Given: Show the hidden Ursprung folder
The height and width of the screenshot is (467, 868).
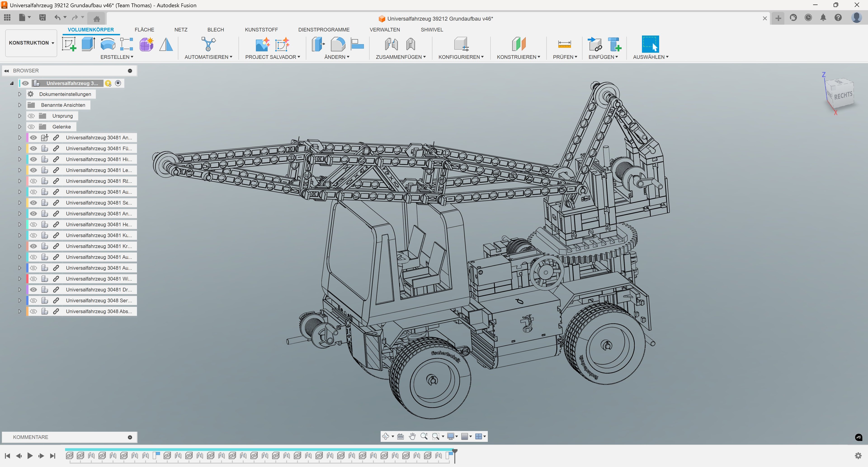Looking at the screenshot, I should pos(31,116).
